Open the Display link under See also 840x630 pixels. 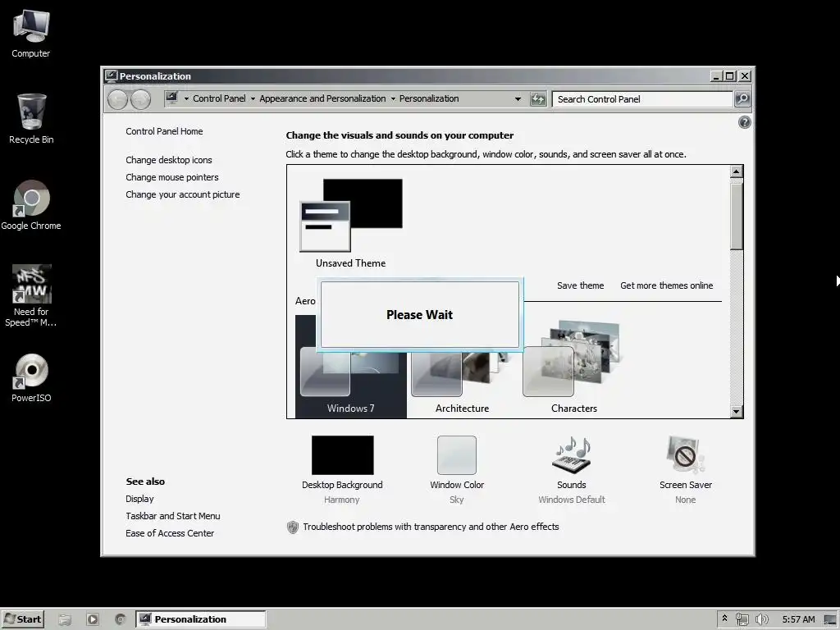pos(139,499)
